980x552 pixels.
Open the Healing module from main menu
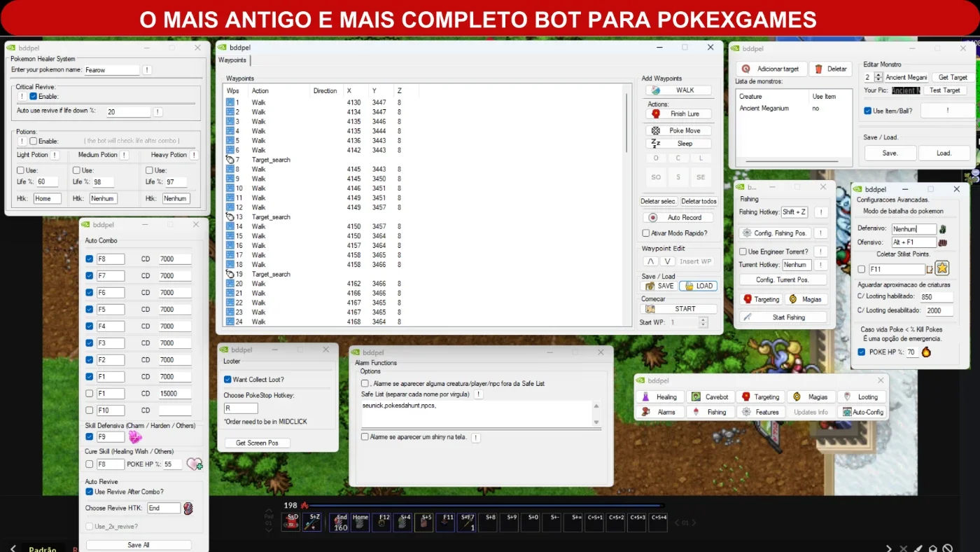click(660, 396)
